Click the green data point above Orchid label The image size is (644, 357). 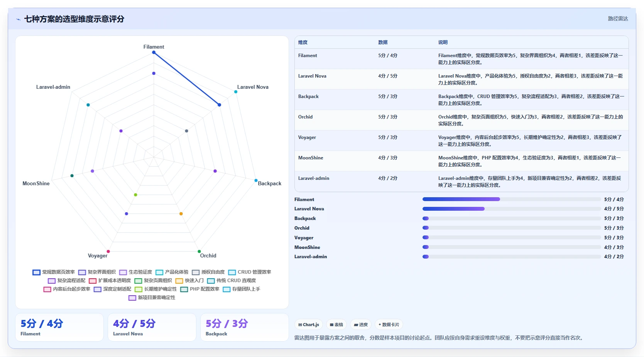[x=199, y=251]
